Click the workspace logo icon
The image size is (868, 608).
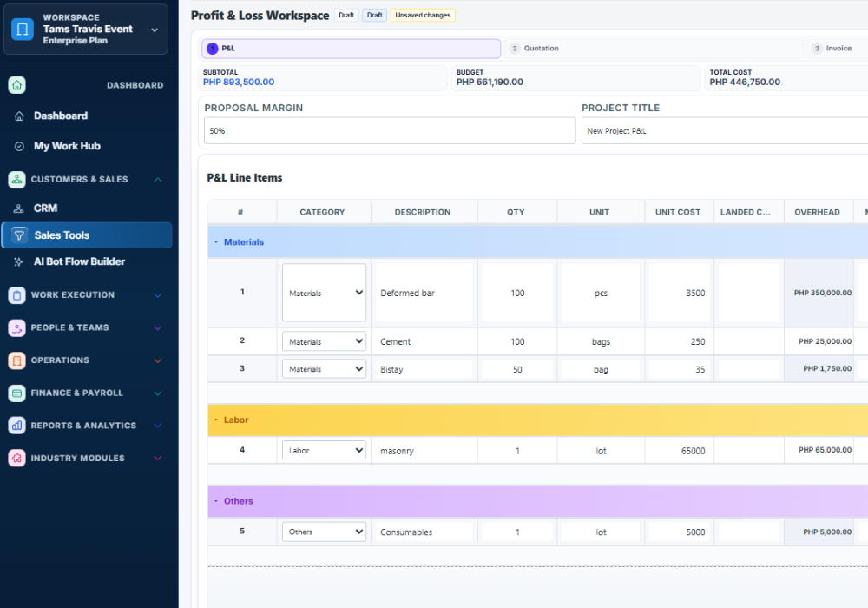click(x=23, y=29)
